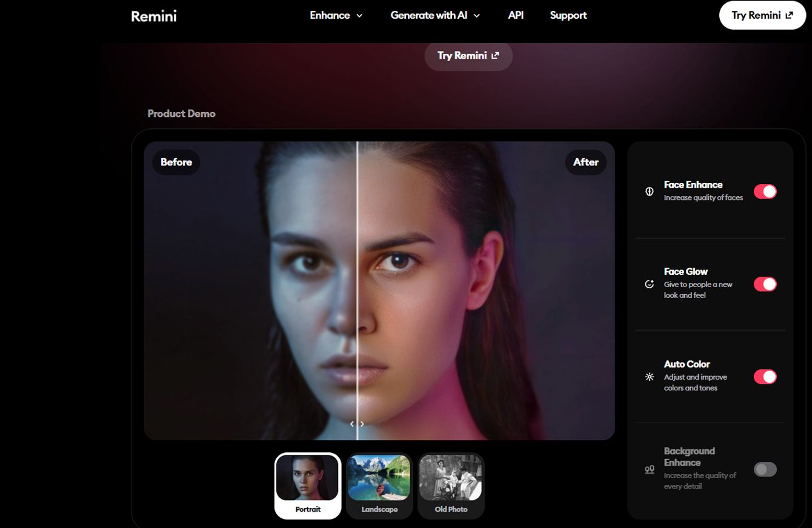Expand the Enhance dropdown menu
The height and width of the screenshot is (528, 812).
pyautogui.click(x=336, y=16)
